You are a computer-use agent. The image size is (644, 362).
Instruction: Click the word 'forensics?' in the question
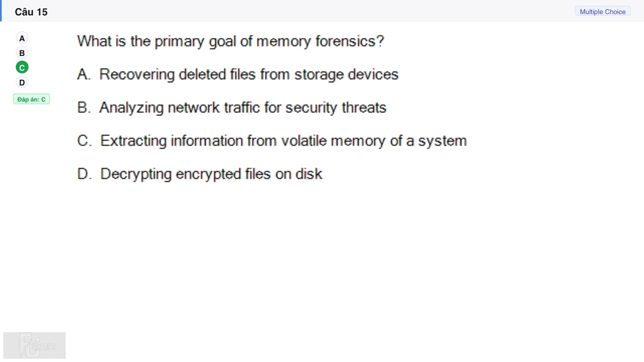[x=350, y=41]
